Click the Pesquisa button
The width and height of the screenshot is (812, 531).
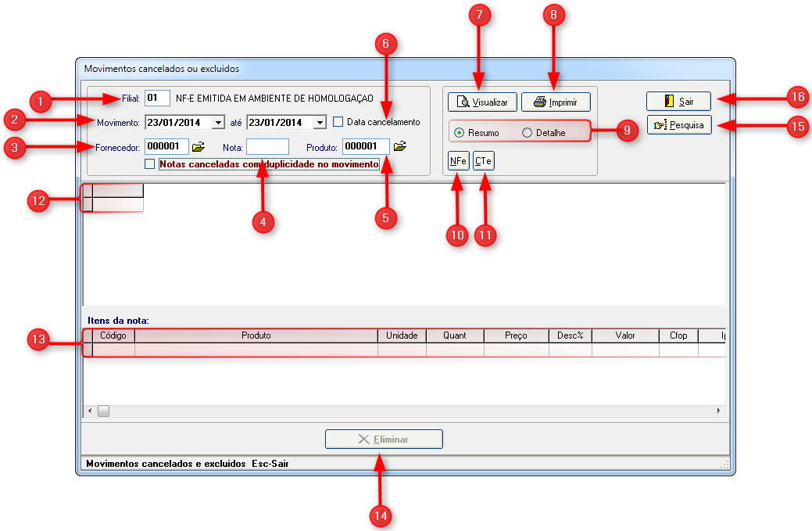click(679, 125)
